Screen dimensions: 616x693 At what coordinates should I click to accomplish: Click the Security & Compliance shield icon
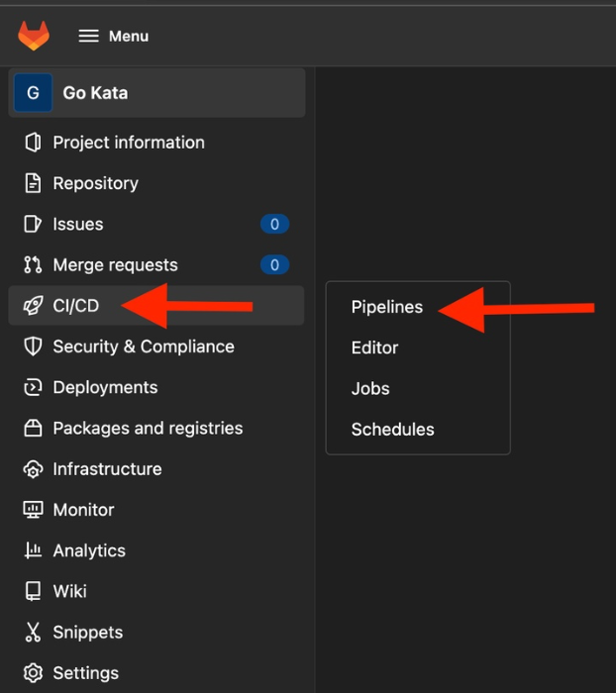[x=33, y=346]
